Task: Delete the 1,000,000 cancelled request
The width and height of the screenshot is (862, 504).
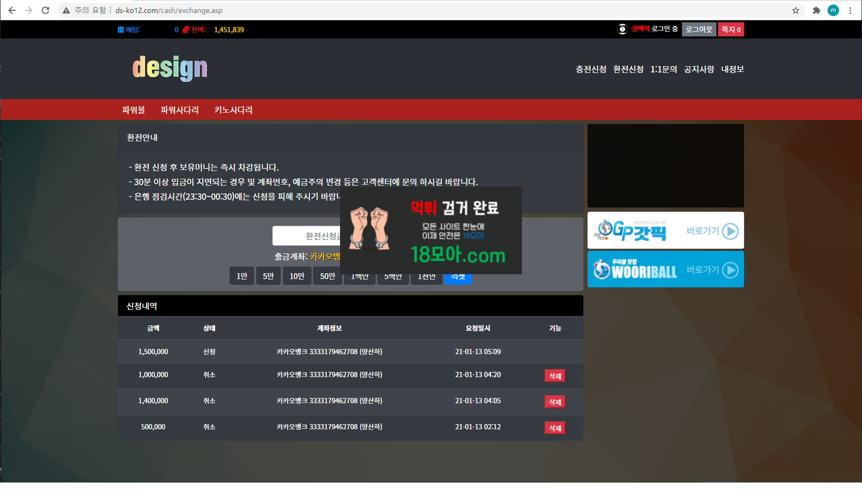Action: pyautogui.click(x=554, y=376)
